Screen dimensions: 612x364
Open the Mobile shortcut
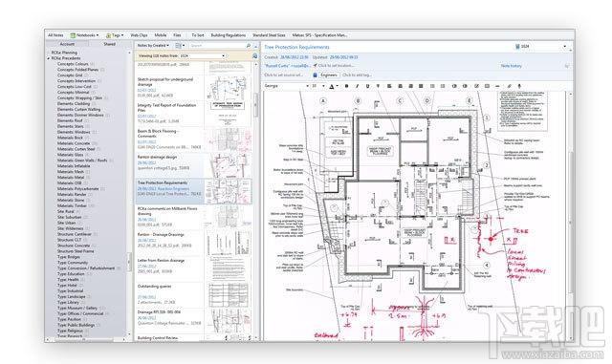pos(161,35)
